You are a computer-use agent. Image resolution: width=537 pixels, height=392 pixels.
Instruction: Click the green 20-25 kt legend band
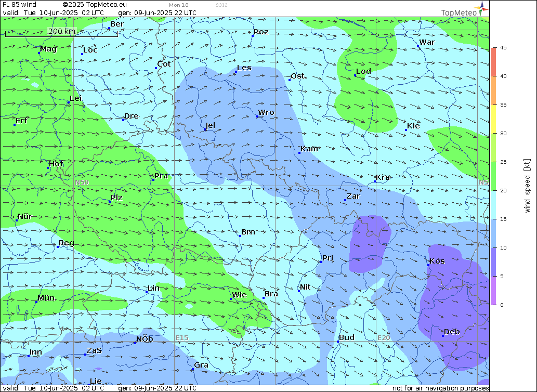pos(493,176)
